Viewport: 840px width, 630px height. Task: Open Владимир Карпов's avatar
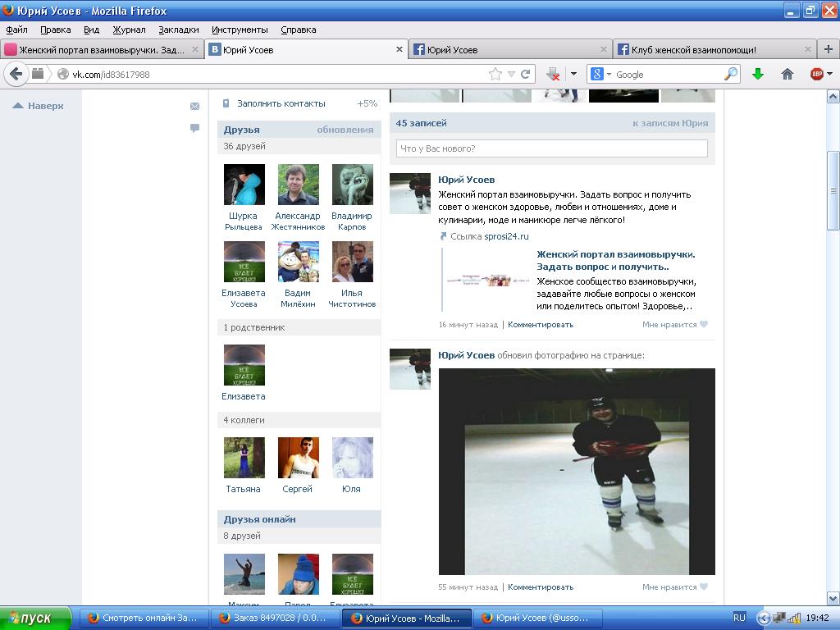click(353, 185)
